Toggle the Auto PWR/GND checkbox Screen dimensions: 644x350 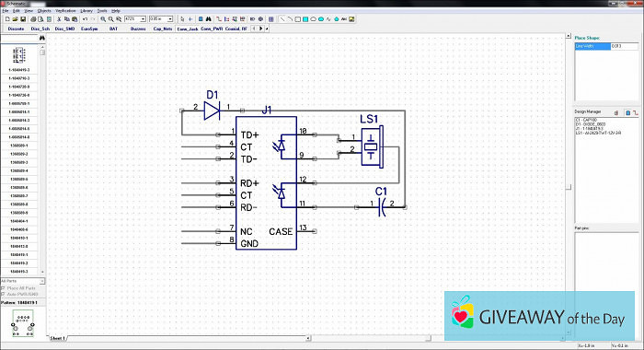click(x=4, y=295)
